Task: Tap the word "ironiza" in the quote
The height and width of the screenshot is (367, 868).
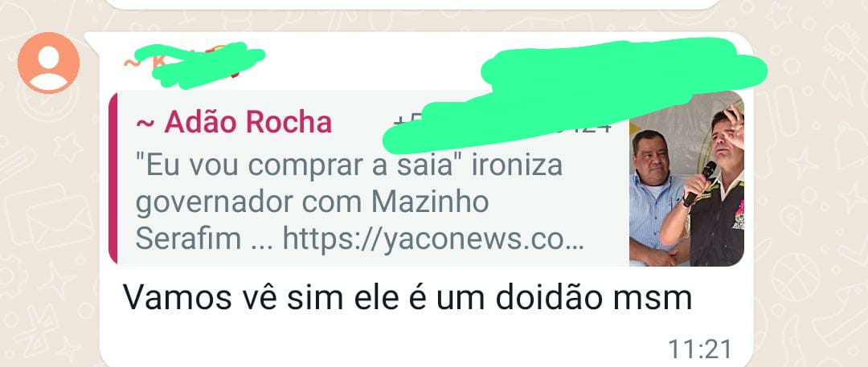Action: click(517, 165)
